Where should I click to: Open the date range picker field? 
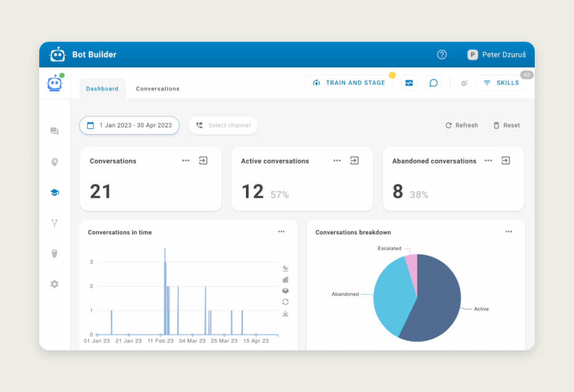[129, 125]
